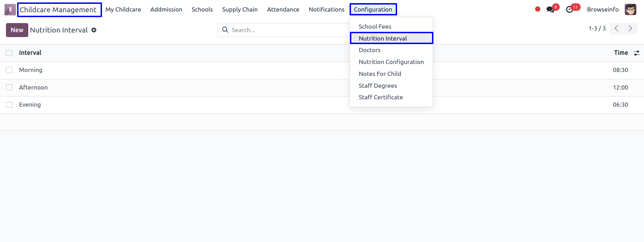The height and width of the screenshot is (242, 644).
Task: Click the red recording dot indicator
Action: pos(538,9)
